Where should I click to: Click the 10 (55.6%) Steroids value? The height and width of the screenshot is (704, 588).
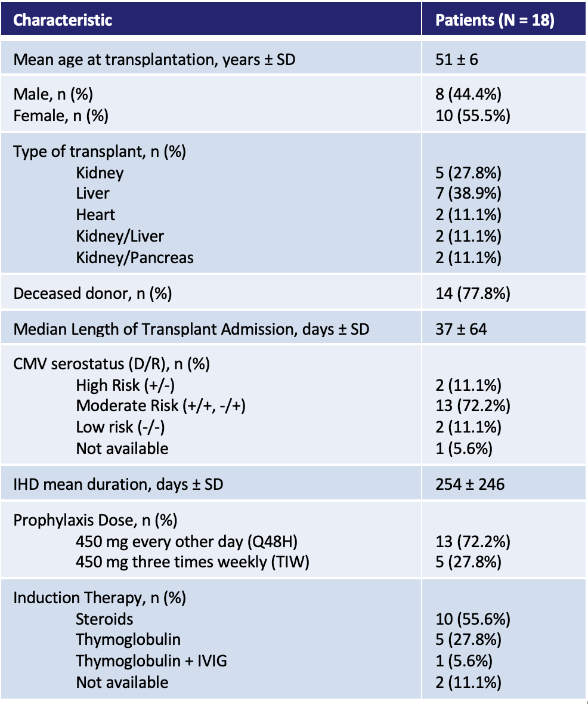coord(472,619)
